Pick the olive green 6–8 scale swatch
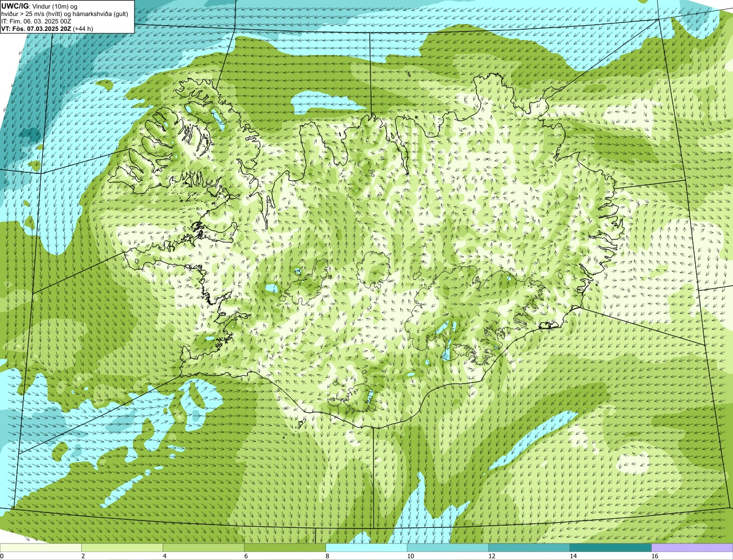The image size is (733, 560). (285, 547)
